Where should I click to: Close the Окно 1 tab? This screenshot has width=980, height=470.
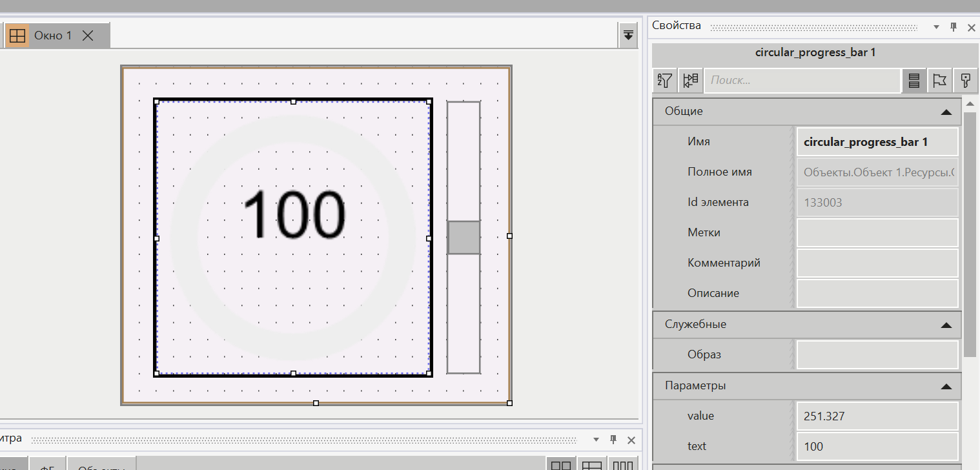(x=87, y=36)
